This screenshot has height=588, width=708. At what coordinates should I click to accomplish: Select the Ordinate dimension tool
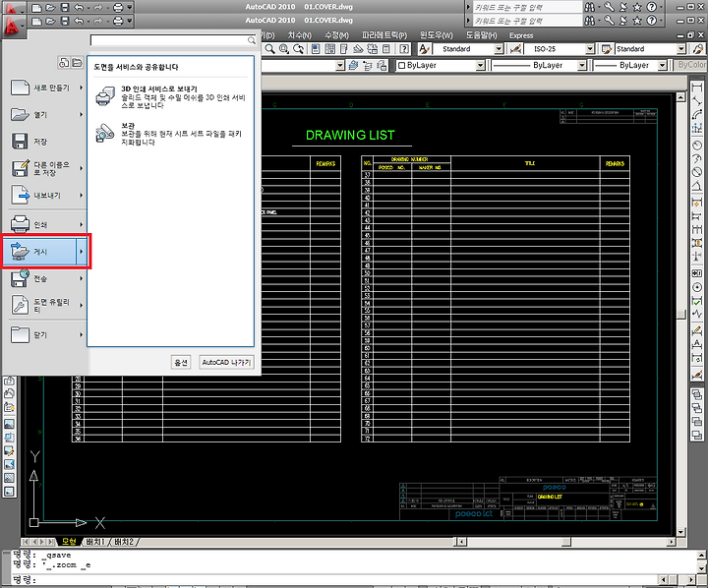coord(697,129)
